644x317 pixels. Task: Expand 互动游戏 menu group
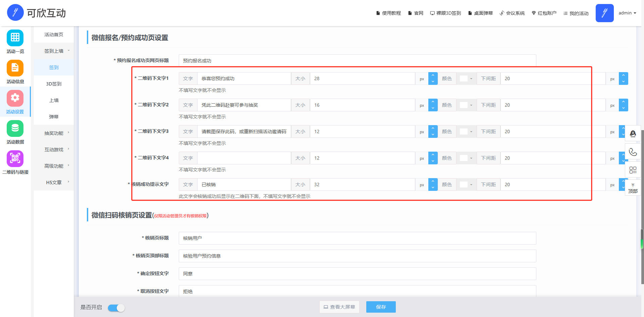(x=54, y=150)
